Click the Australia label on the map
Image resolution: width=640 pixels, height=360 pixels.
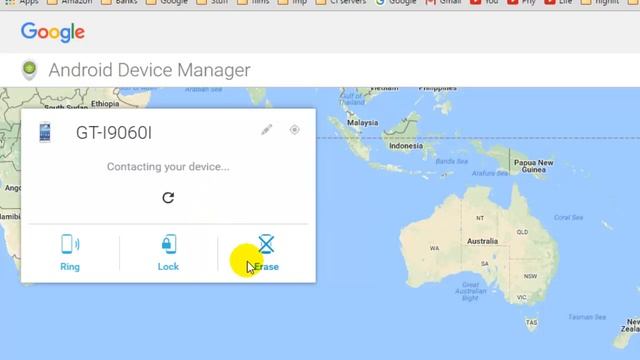(x=482, y=241)
